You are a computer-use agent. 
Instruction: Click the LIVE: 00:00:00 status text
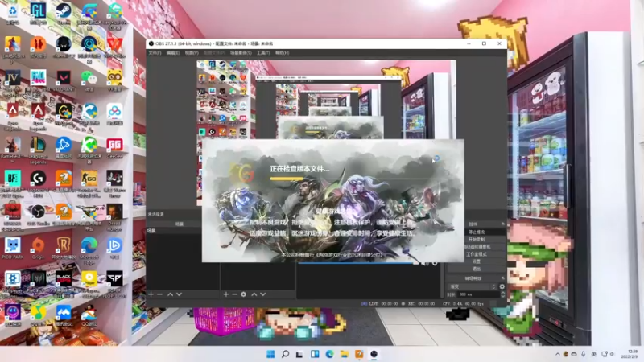[383, 304]
